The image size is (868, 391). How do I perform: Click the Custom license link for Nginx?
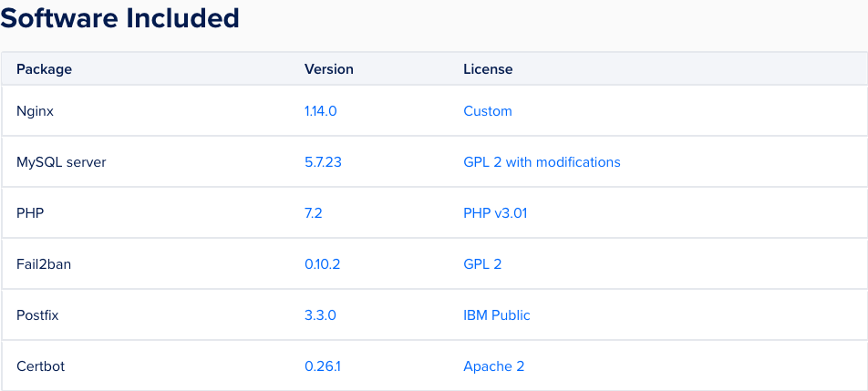(x=488, y=111)
